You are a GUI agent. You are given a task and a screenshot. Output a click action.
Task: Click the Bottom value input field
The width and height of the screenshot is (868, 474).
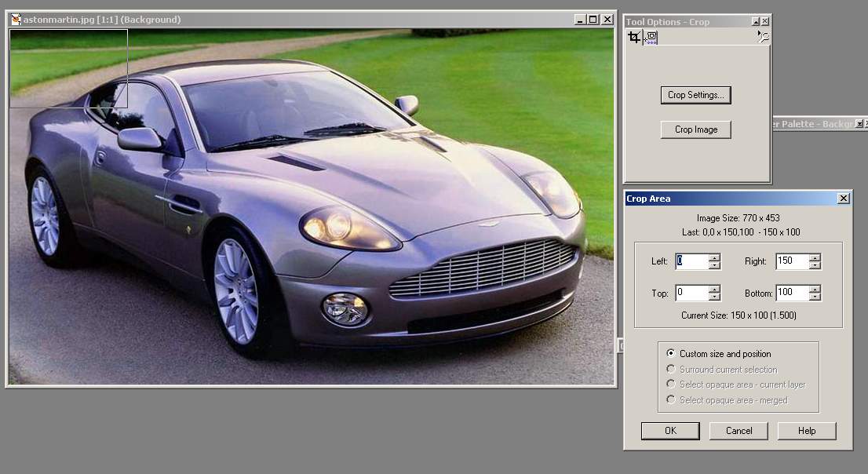click(792, 293)
